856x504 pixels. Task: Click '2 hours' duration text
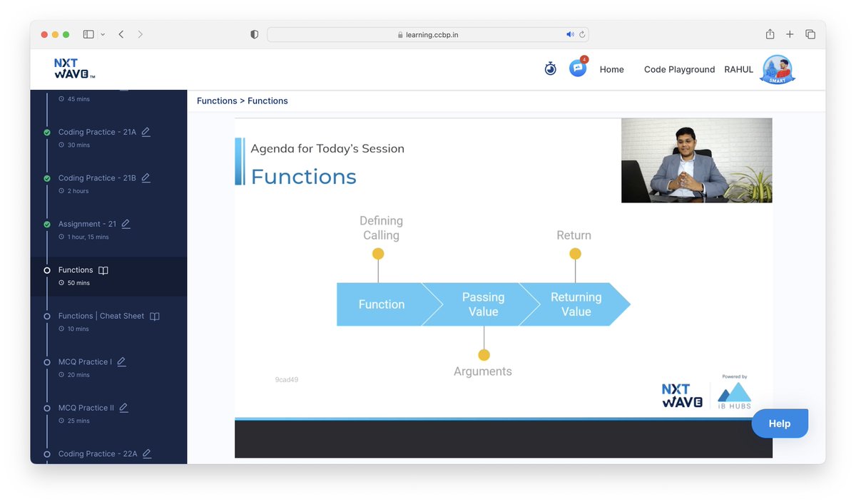78,191
